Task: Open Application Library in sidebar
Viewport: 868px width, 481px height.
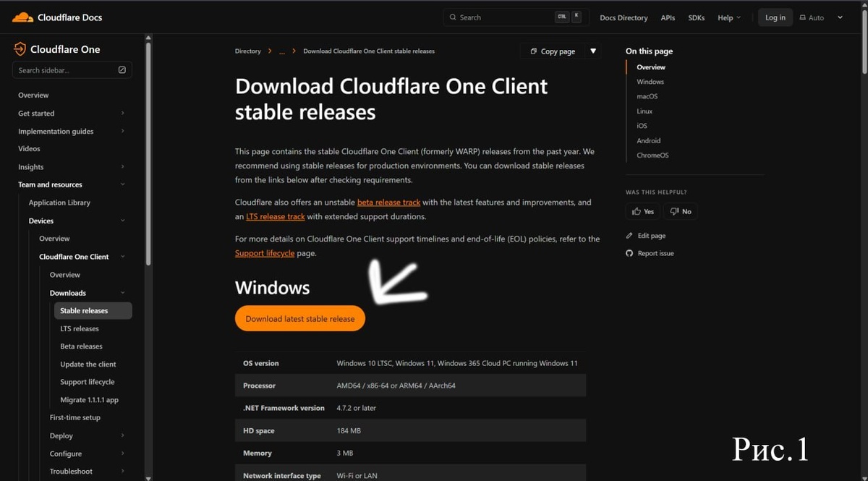Action: pos(59,203)
